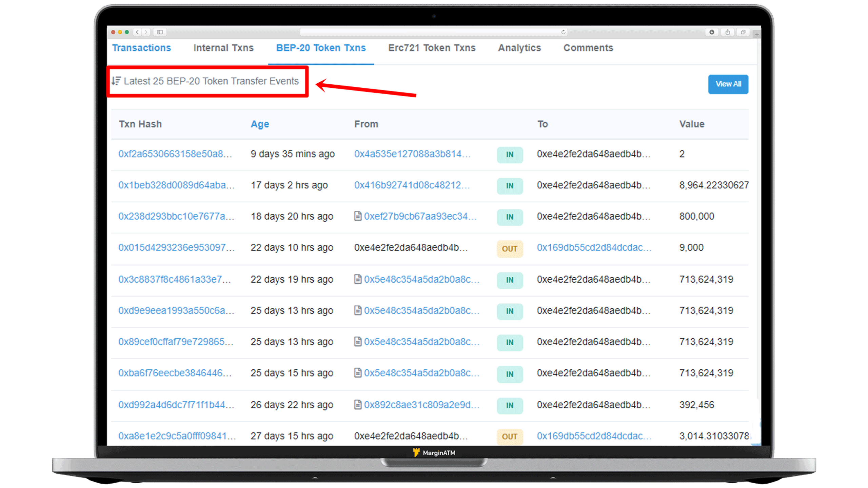Click the Value column header
Viewport: 868px width, 488px height.
tap(691, 124)
